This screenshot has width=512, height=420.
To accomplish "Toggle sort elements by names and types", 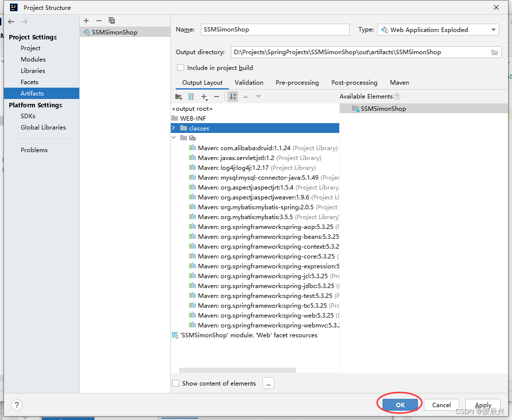I will point(233,97).
